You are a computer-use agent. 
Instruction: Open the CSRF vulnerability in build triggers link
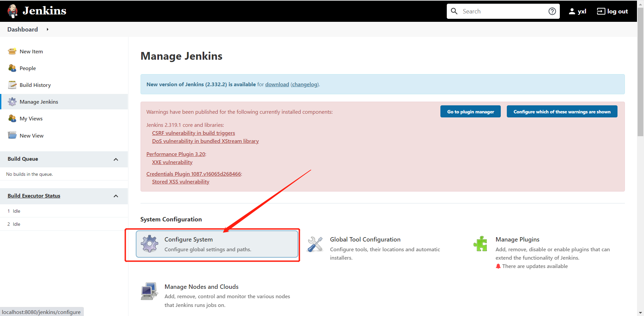pyautogui.click(x=194, y=133)
